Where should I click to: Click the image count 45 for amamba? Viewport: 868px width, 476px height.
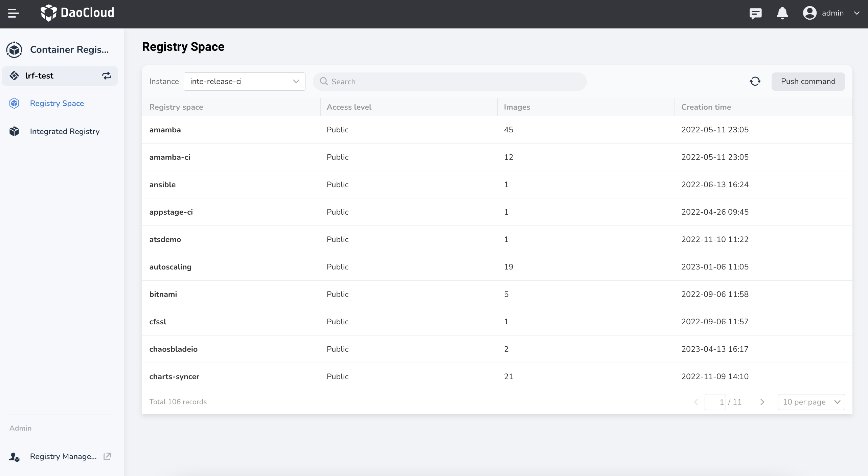coord(508,130)
